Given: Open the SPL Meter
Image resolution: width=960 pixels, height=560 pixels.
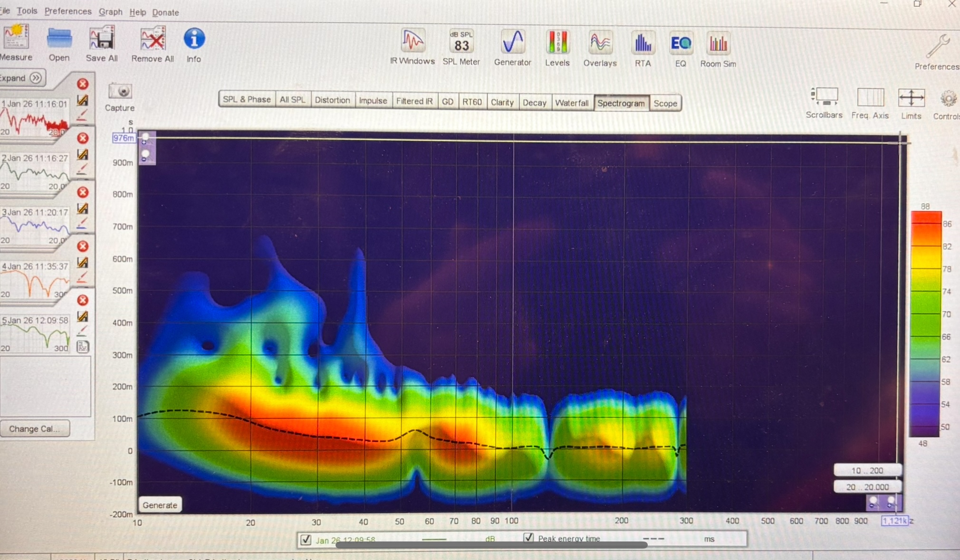Looking at the screenshot, I should coord(461,42).
